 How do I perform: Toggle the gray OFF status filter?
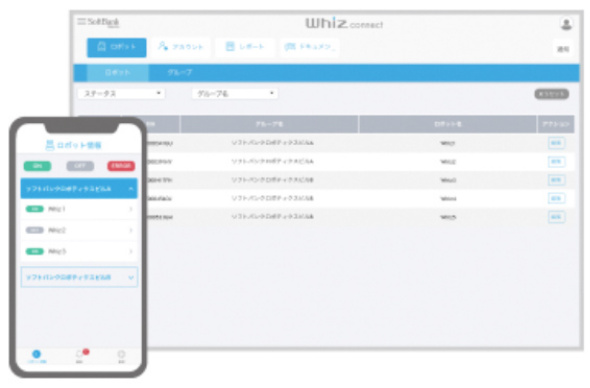80,166
